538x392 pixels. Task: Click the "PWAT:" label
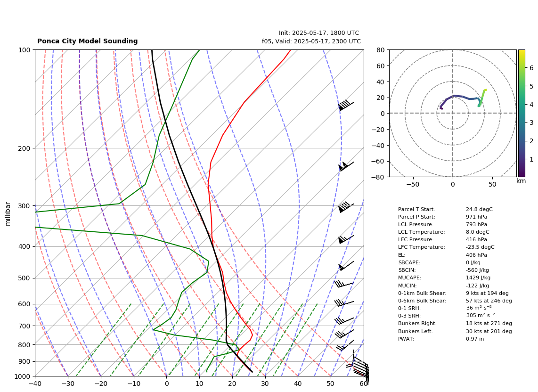pos(406,339)
